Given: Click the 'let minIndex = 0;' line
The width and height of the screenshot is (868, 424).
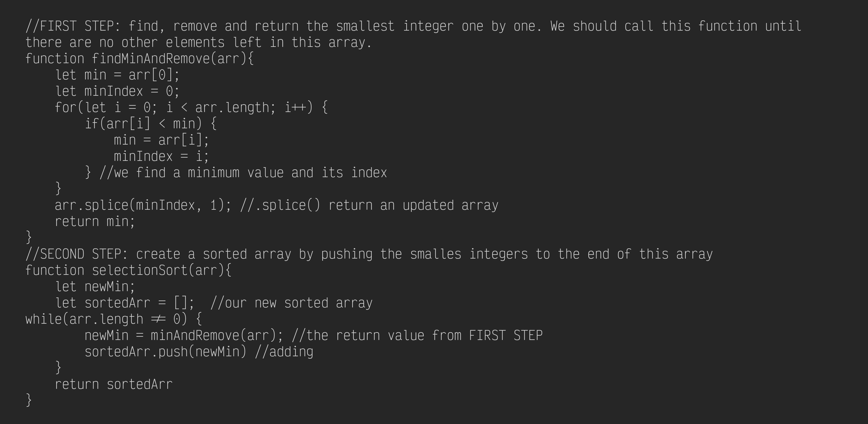Looking at the screenshot, I should coord(117,91).
